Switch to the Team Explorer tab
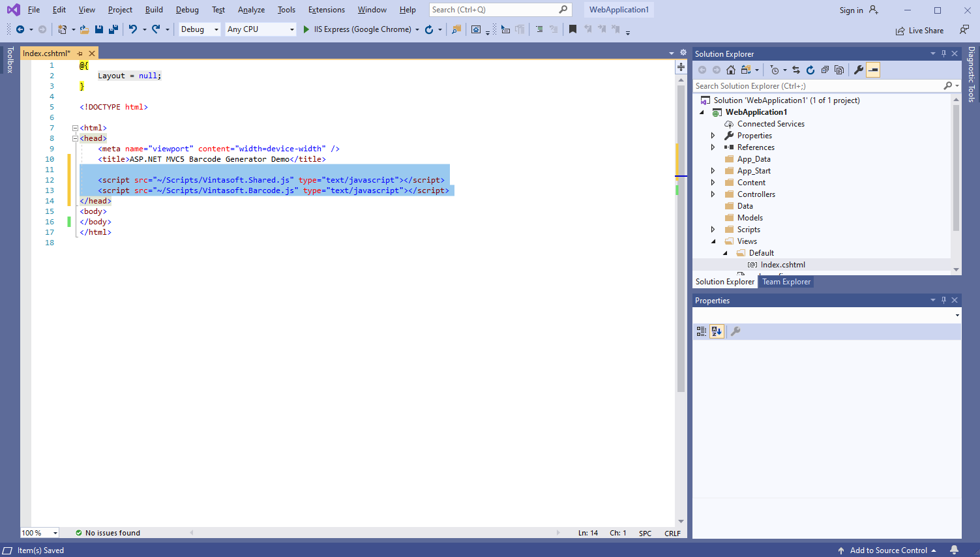 [786, 282]
